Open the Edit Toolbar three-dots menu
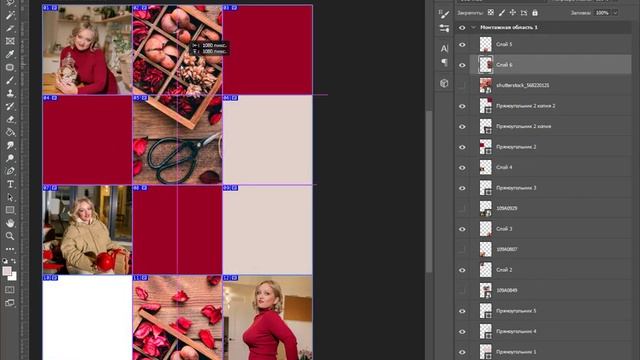Viewport: 640px width, 360px height. coord(10,249)
